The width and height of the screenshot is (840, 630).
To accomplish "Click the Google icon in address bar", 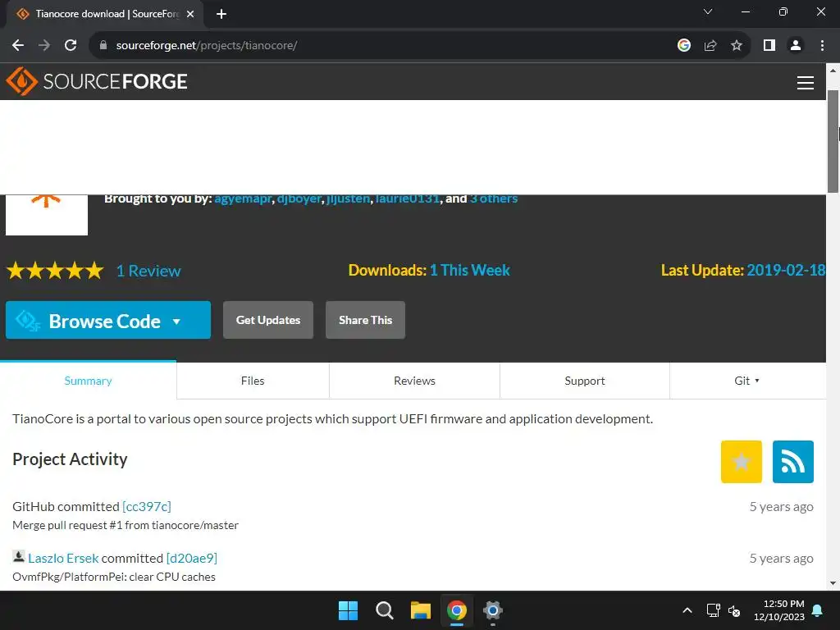I will 683,45.
